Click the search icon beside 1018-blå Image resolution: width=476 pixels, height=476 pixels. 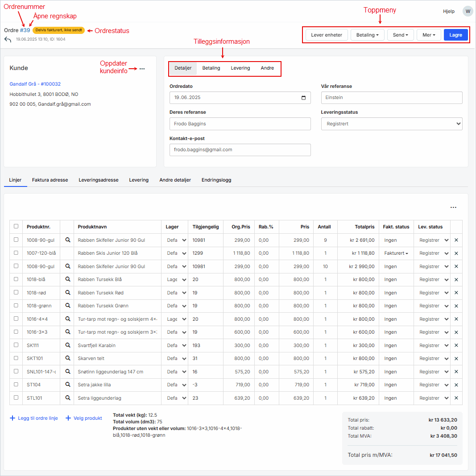[x=68, y=279]
